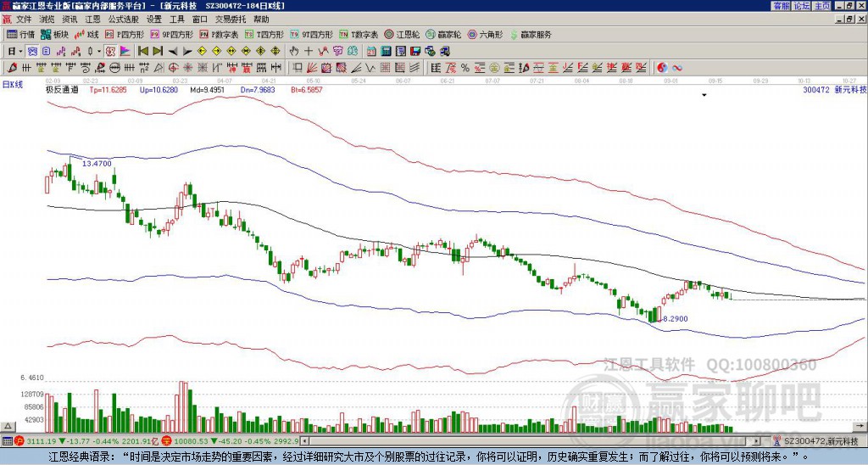The width and height of the screenshot is (868, 465).
Task: Select the hand pan tool
Action: tap(294, 52)
